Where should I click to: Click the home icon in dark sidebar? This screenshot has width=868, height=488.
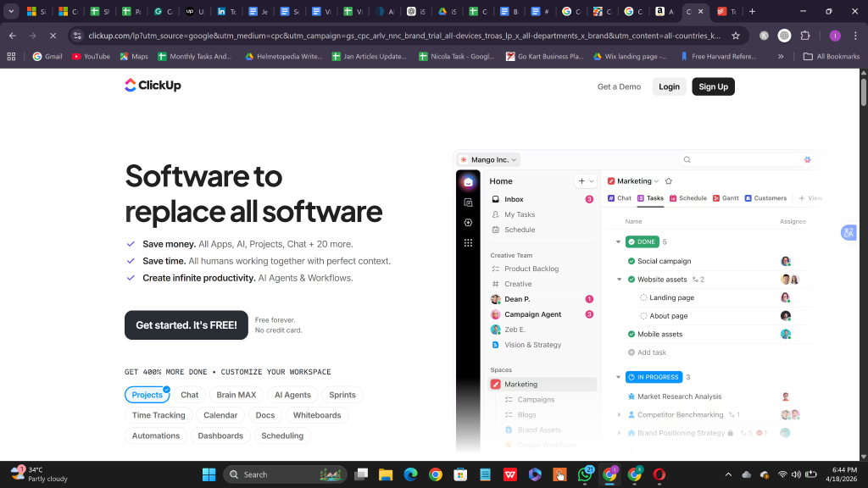pos(468,182)
